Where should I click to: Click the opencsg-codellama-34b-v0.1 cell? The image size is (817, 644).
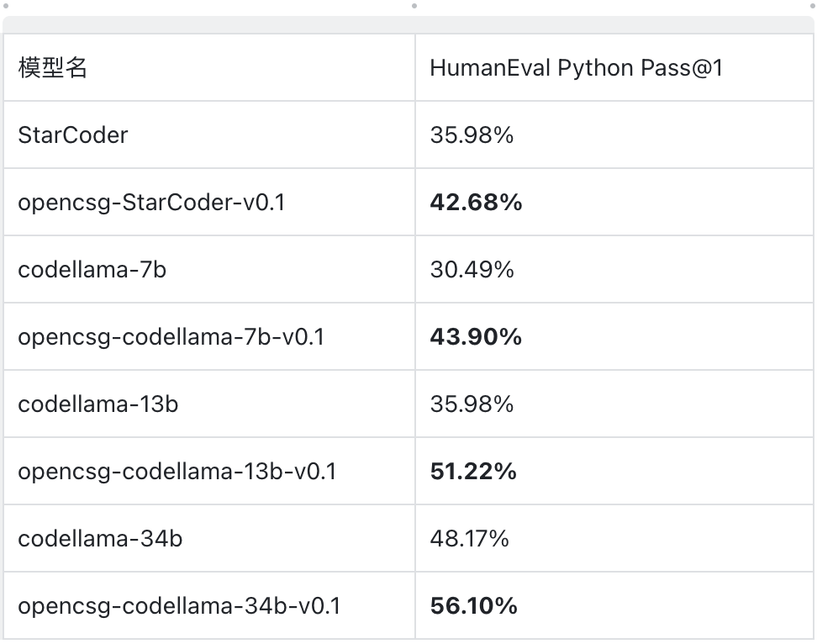tap(179, 606)
